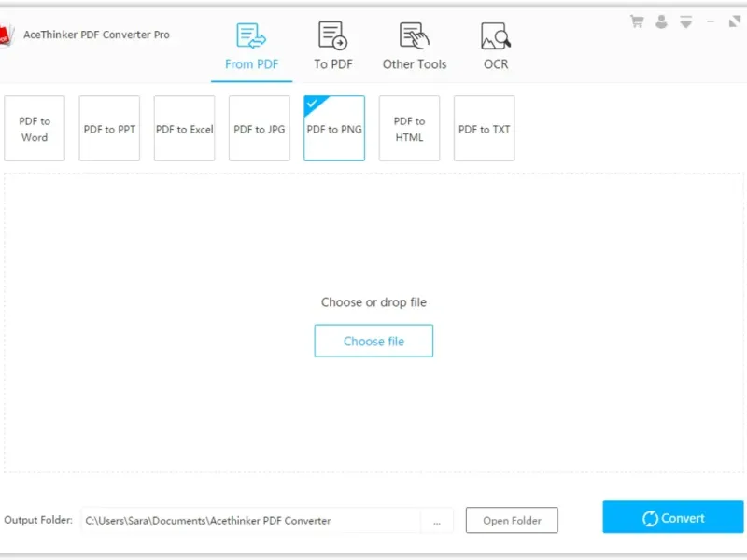747x560 pixels.
Task: Click the output folder path field
Action: 251,521
